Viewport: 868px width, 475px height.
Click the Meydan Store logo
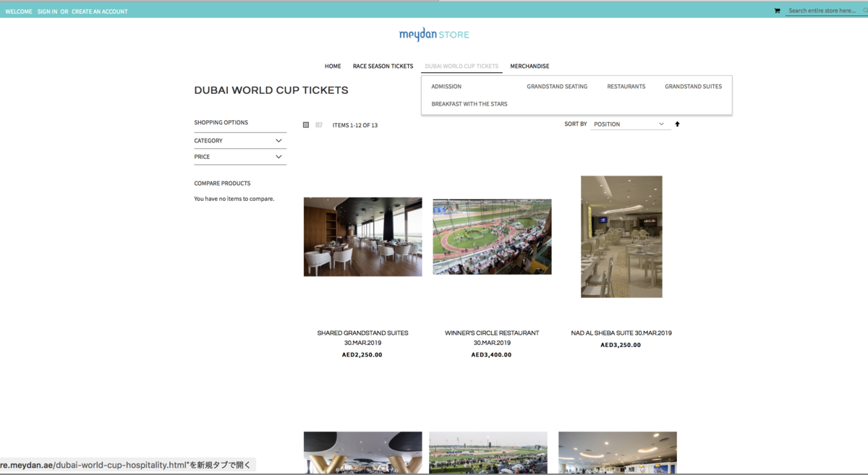tap(434, 34)
